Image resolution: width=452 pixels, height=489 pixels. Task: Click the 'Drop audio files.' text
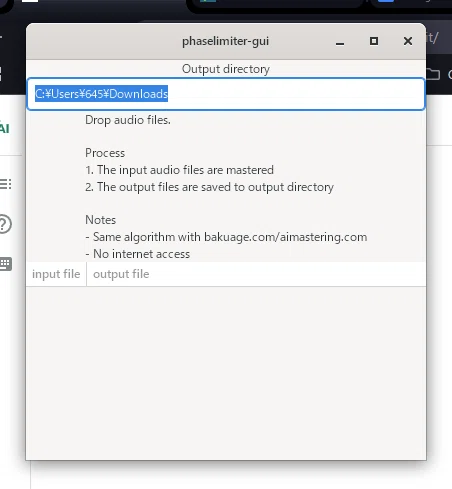tap(128, 120)
